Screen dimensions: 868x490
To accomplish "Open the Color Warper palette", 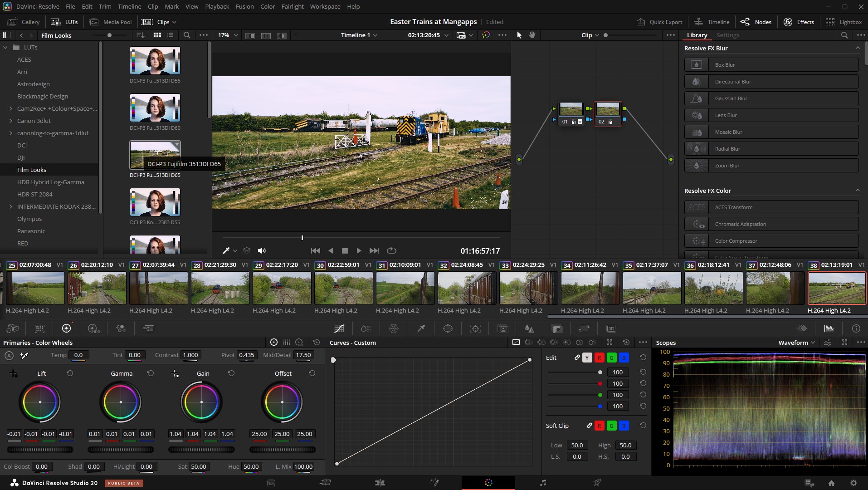I will click(x=394, y=328).
